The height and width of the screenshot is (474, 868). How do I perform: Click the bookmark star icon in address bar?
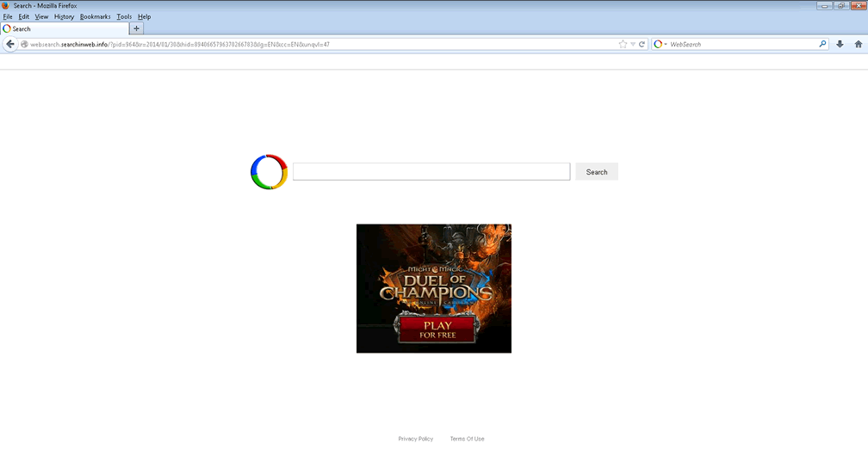click(x=623, y=44)
